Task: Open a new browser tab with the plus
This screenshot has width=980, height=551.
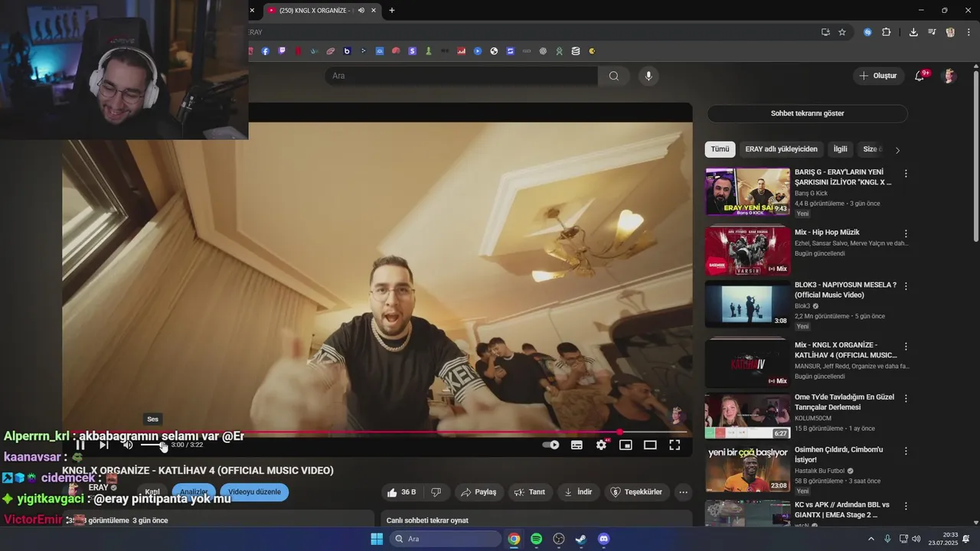Action: pos(392,11)
